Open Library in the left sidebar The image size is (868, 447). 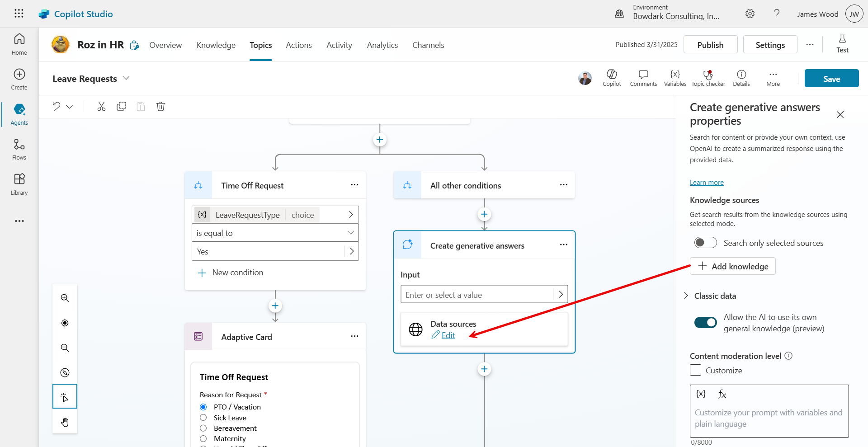[x=19, y=184]
